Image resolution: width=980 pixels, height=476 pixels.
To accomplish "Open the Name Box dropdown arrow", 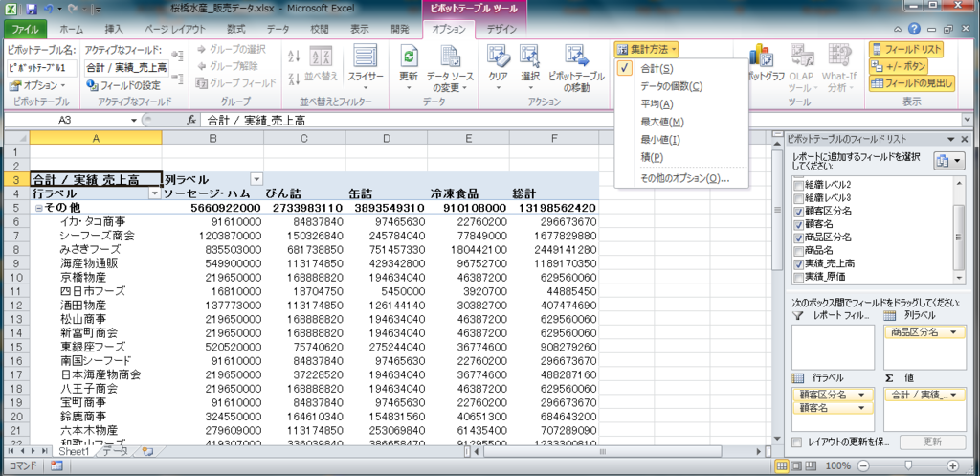I will pyautogui.click(x=134, y=120).
